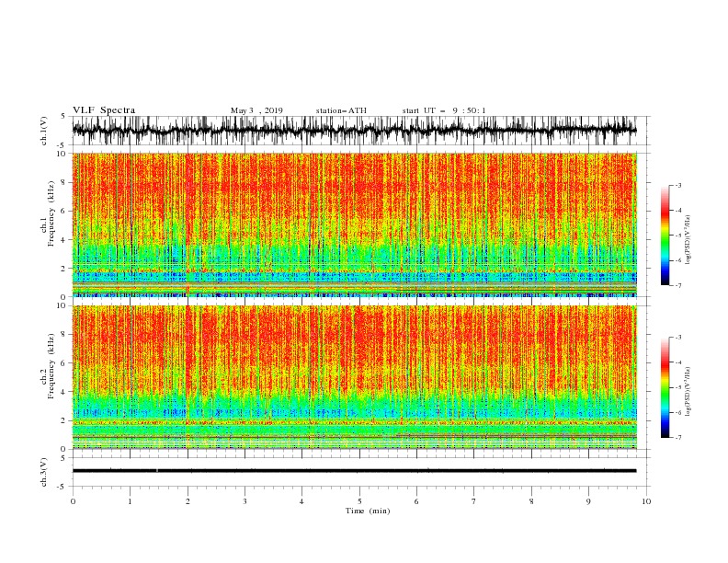Screen dimensions: 728x563
Task: Select the "May 3 , 2019" date label
Action: click(x=256, y=110)
